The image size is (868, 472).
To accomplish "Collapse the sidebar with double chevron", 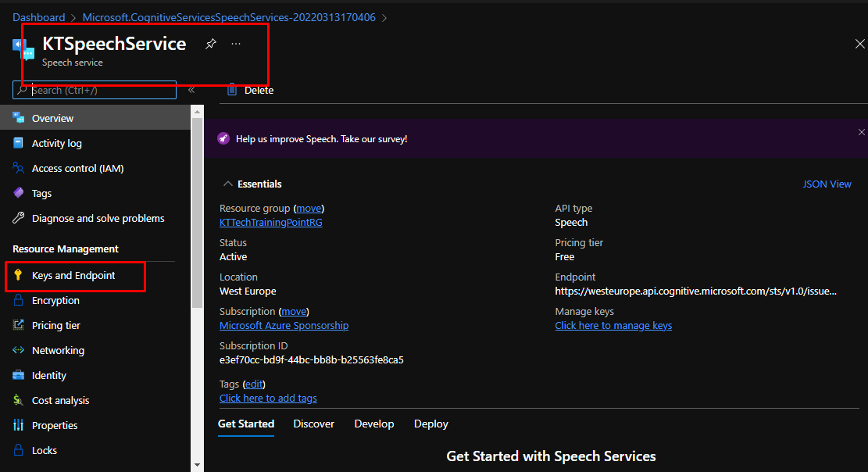I will tap(191, 91).
